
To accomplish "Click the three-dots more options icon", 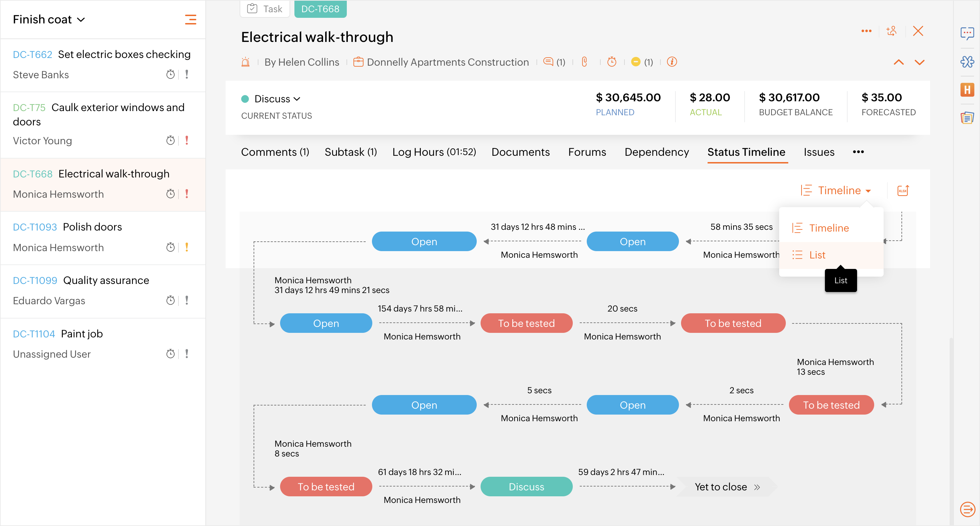I will [x=866, y=31].
